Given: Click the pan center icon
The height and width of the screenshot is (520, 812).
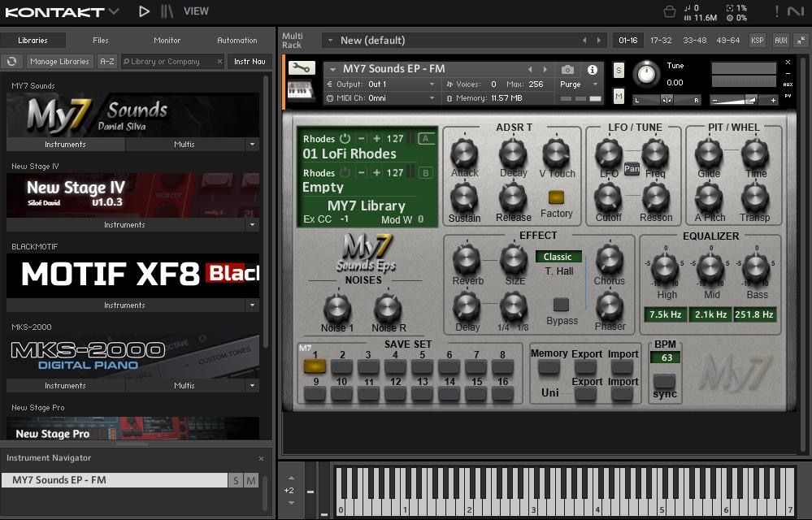Looking at the screenshot, I should (x=667, y=101).
